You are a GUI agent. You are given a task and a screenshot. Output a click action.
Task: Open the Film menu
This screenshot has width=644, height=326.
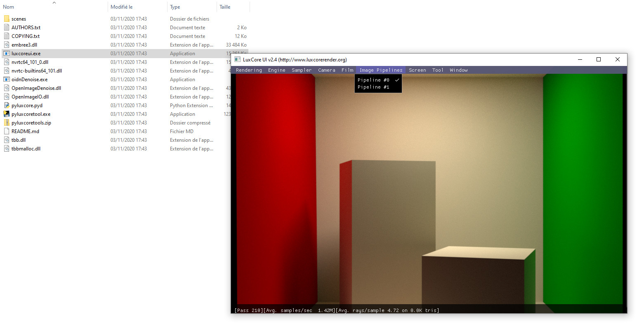pos(347,70)
